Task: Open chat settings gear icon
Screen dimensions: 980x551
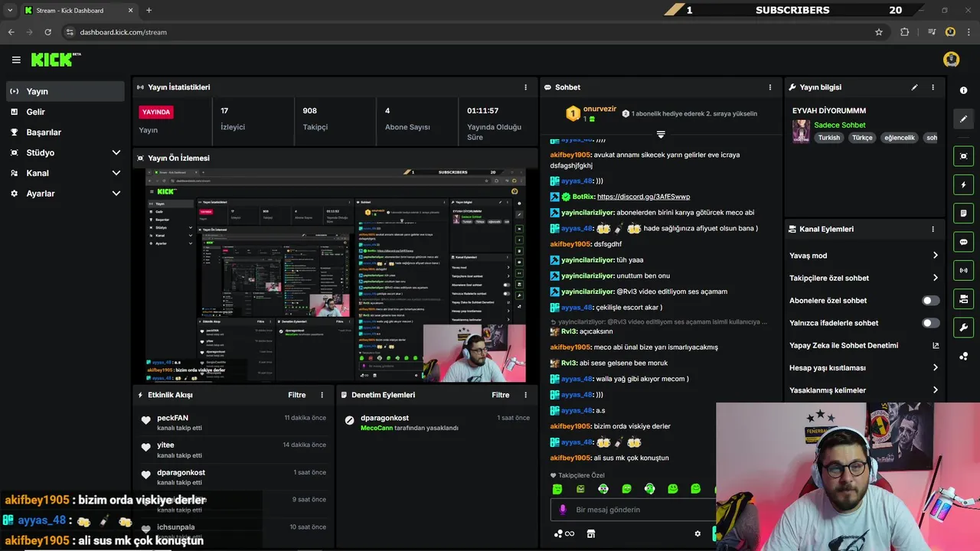Action: pyautogui.click(x=697, y=534)
